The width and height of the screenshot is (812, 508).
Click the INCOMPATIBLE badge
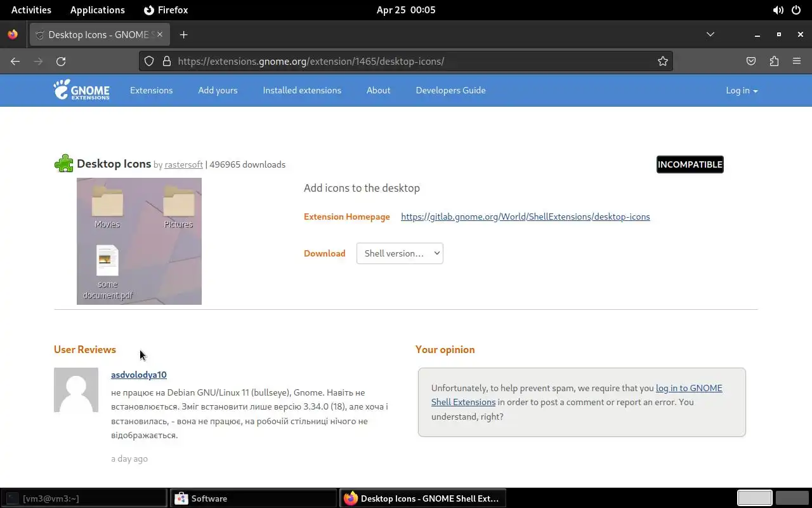tap(690, 164)
